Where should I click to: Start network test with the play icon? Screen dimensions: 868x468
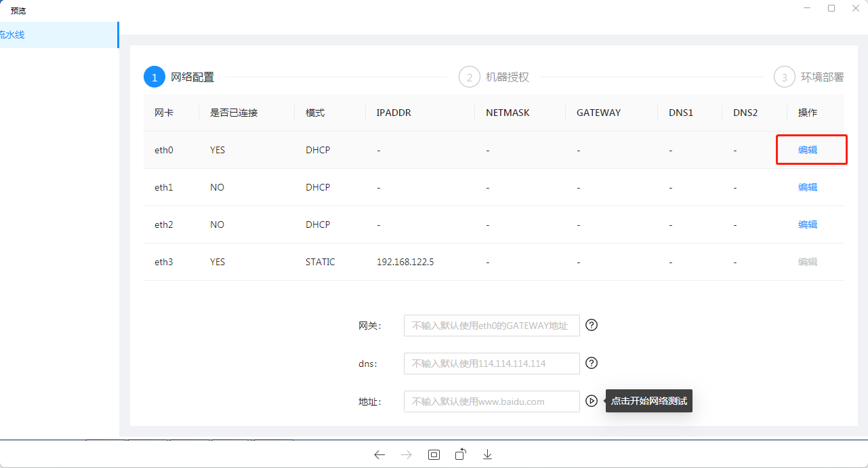[x=592, y=401]
